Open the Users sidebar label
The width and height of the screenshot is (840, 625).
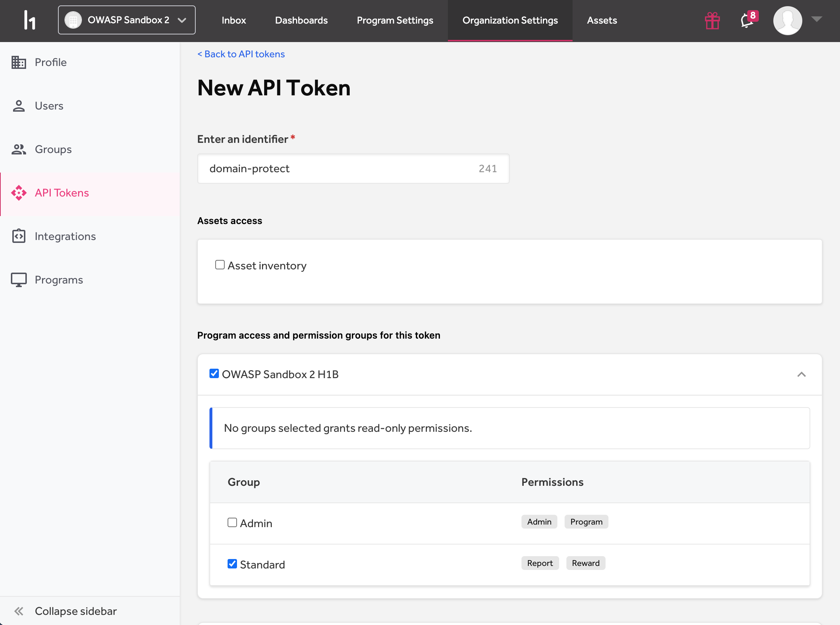point(49,106)
